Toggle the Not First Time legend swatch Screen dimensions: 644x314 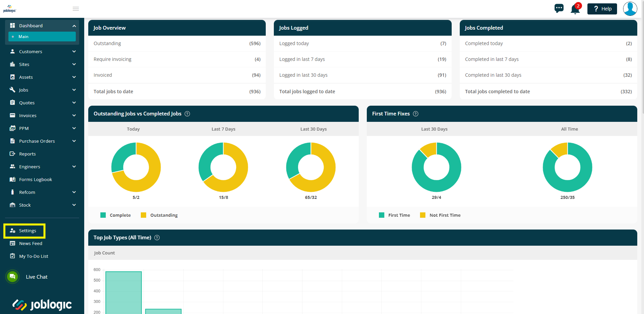pos(423,215)
